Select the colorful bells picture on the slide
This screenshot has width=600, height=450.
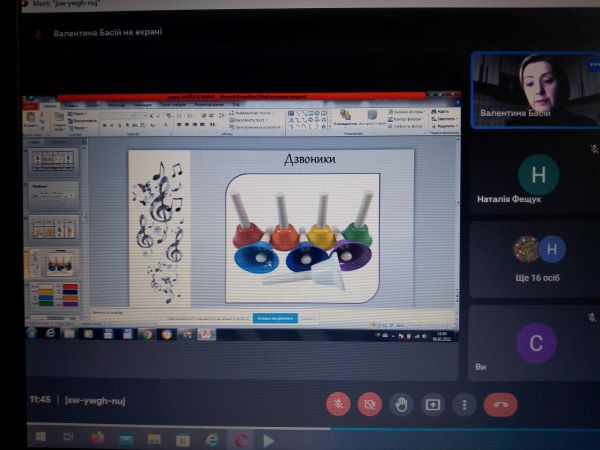[302, 238]
